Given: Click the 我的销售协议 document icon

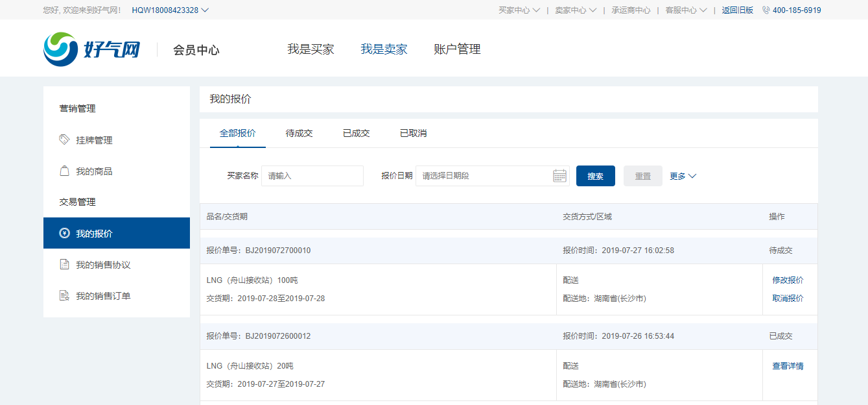Looking at the screenshot, I should coord(64,264).
